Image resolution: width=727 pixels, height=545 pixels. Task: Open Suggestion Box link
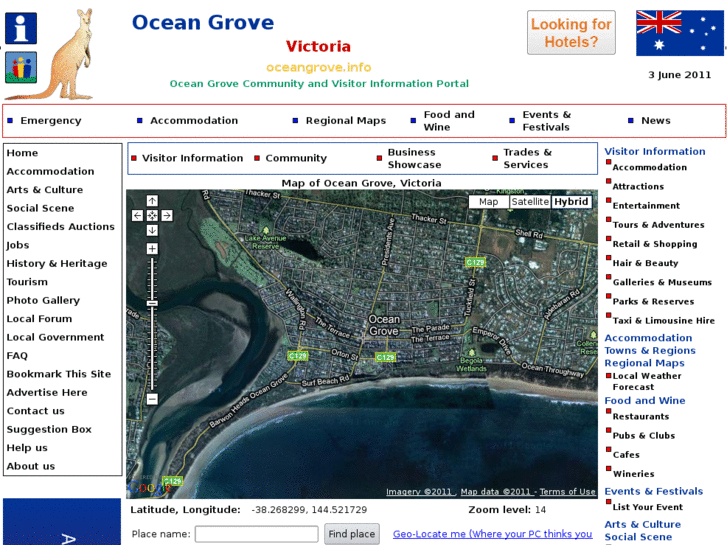point(49,430)
